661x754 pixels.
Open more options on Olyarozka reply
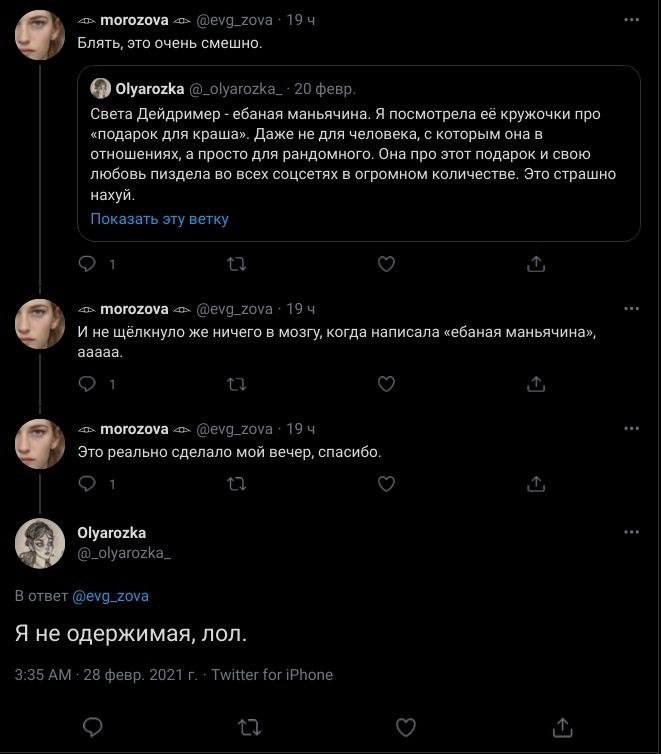coord(631,533)
